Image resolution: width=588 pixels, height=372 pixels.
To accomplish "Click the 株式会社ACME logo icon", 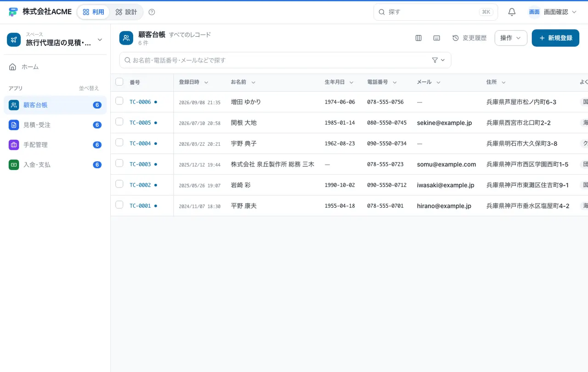I will click(x=13, y=12).
